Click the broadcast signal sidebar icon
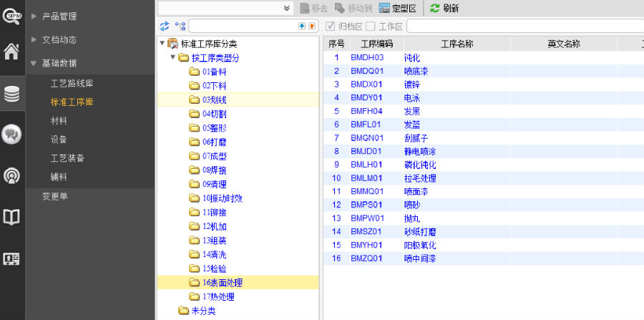Image resolution: width=644 pixels, height=320 pixels. click(x=11, y=175)
